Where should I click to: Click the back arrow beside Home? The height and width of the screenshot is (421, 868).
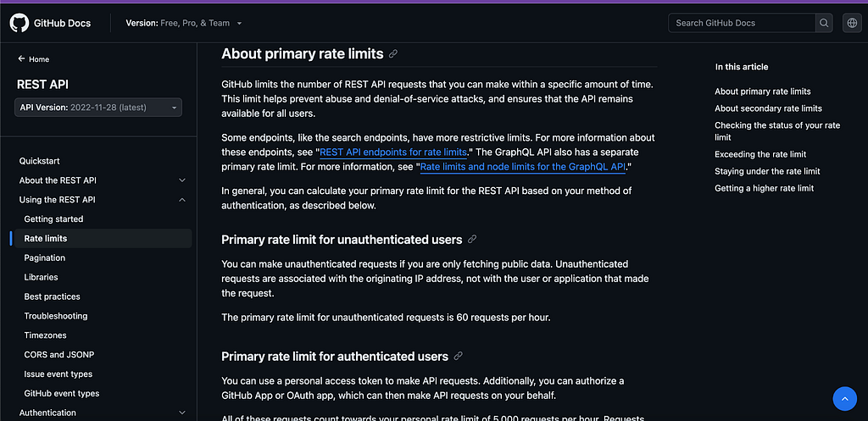tap(21, 58)
